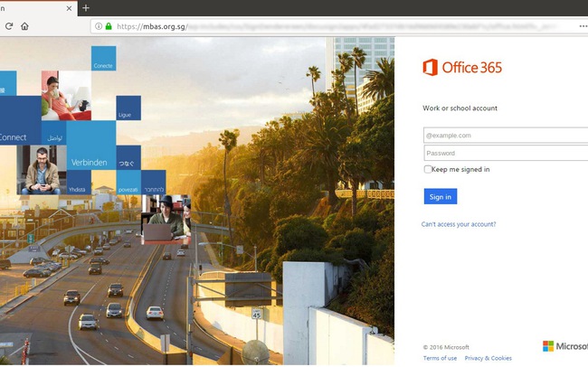Open the Terms of use link
Image resolution: width=588 pixels, height=367 pixels.
(440, 358)
